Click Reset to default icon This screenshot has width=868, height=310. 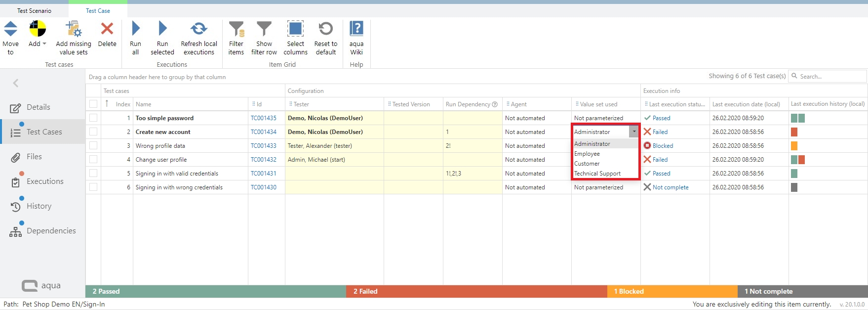325,29
